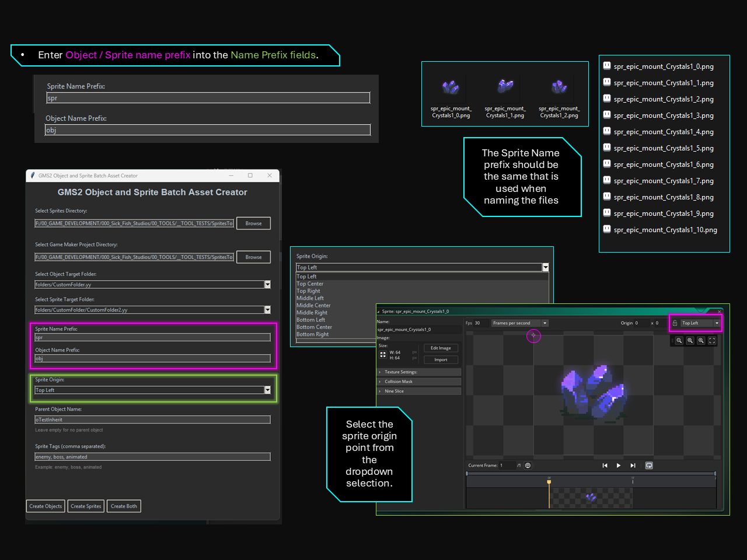
Task: Click the Edit Image button
Action: 441,348
